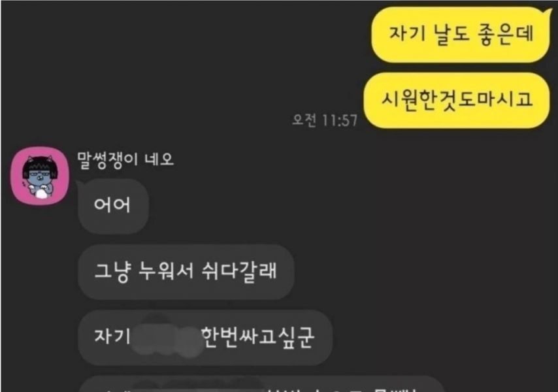Click the word 네오 in the sender name
Image resolution: width=558 pixels, height=392 pixels.
159,159
